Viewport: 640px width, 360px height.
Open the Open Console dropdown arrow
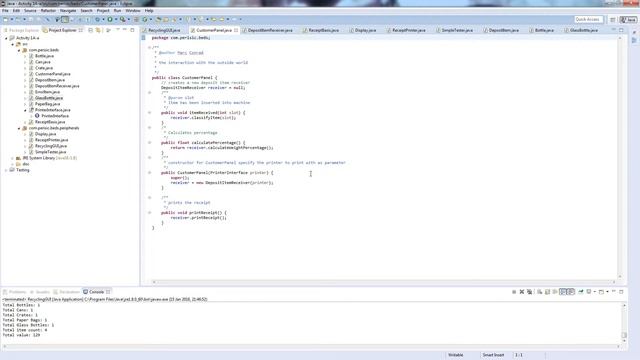pos(607,292)
